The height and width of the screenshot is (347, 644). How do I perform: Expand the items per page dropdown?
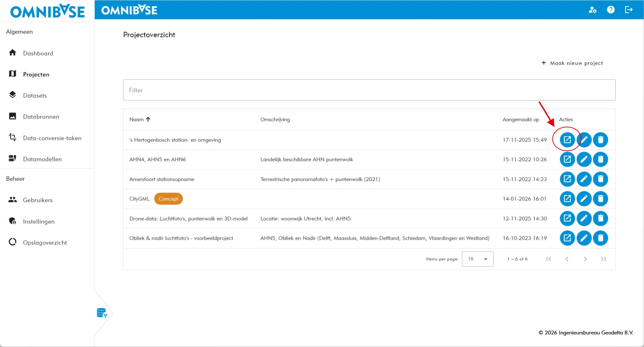pos(477,259)
